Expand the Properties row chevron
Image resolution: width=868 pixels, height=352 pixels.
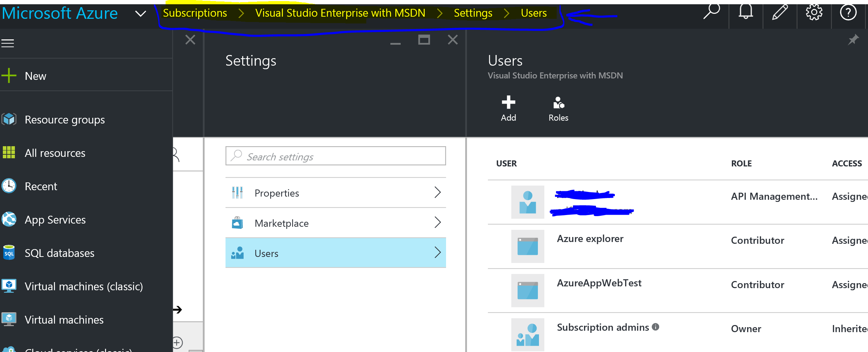pyautogui.click(x=438, y=192)
